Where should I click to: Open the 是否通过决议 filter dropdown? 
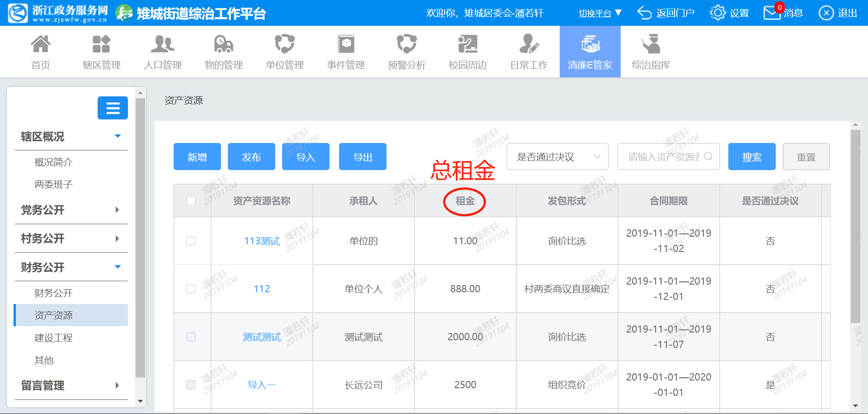[557, 157]
